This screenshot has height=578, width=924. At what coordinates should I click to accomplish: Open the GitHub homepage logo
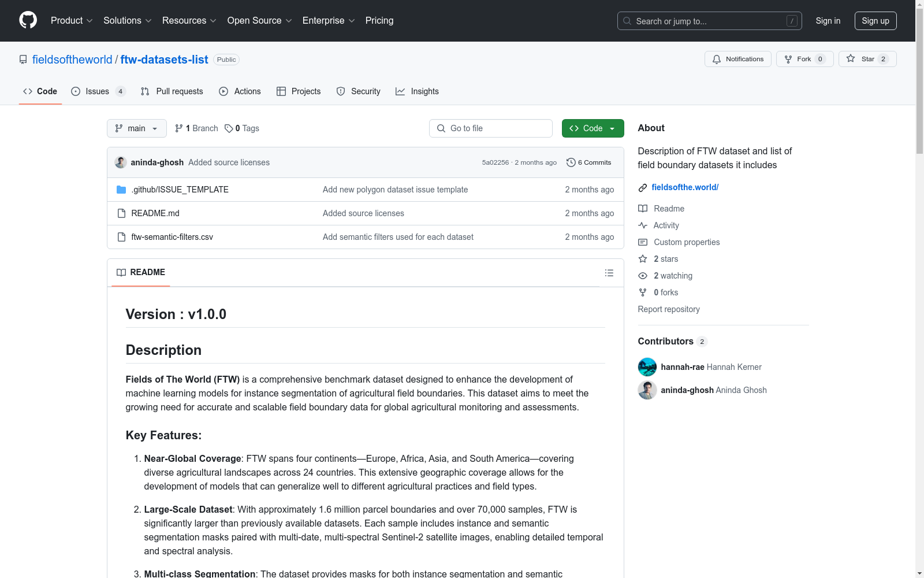(28, 20)
